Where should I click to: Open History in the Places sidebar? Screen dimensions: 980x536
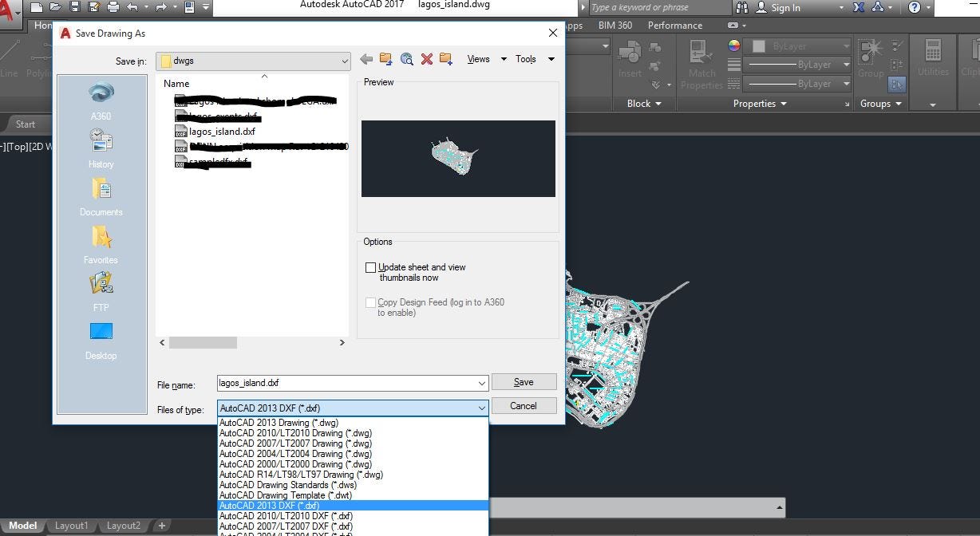tap(101, 149)
